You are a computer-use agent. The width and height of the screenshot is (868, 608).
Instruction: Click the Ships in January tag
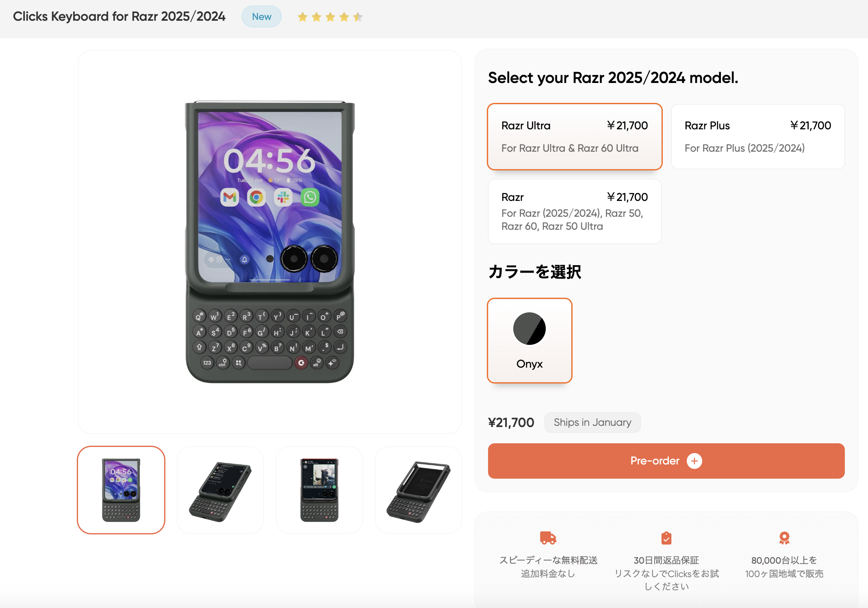click(x=592, y=423)
